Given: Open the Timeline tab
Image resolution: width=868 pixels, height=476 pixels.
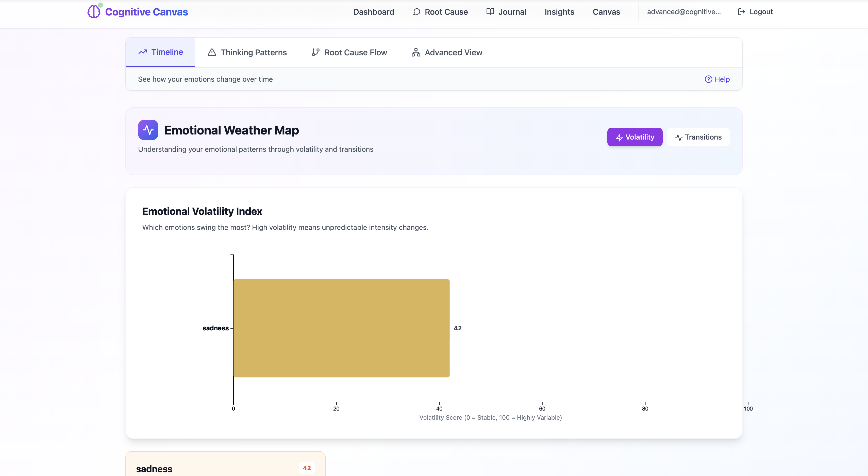Looking at the screenshot, I should pyautogui.click(x=160, y=52).
